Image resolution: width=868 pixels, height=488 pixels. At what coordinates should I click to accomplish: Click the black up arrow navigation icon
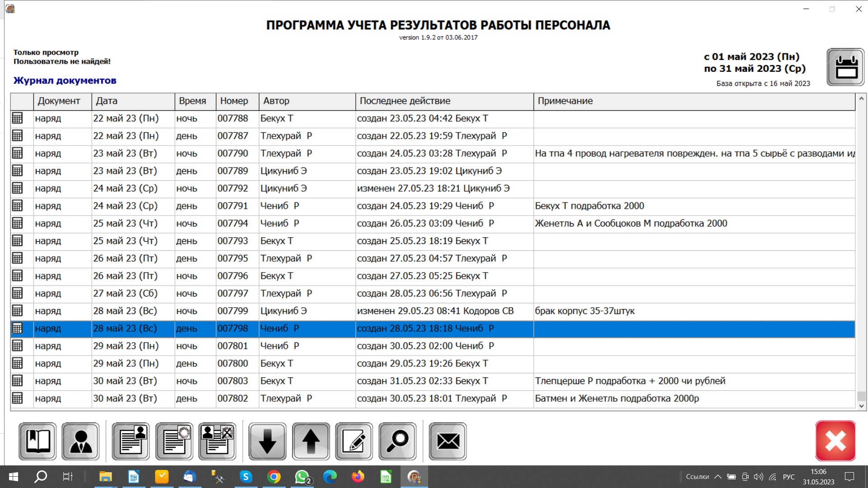[x=311, y=441]
